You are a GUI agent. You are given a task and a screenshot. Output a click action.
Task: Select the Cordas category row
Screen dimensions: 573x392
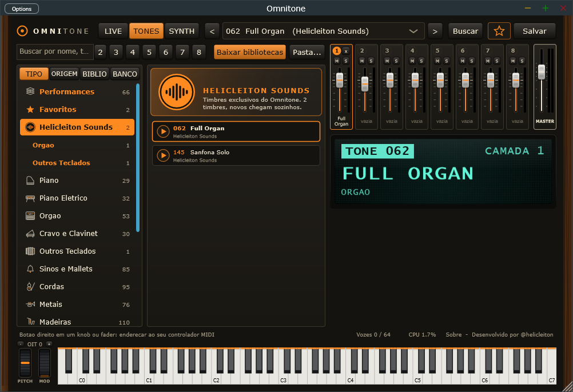coord(77,286)
